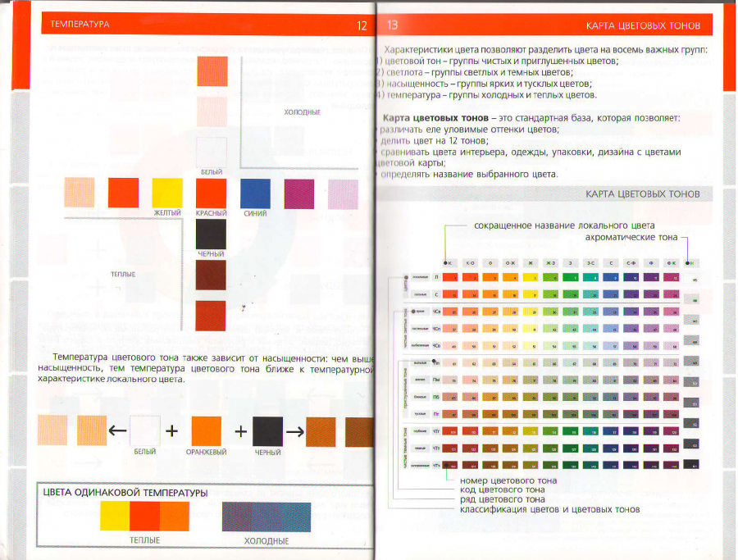The height and width of the screenshot is (560, 738).
Task: Click the Ф-К column header in the tone chart
Action: [671, 263]
